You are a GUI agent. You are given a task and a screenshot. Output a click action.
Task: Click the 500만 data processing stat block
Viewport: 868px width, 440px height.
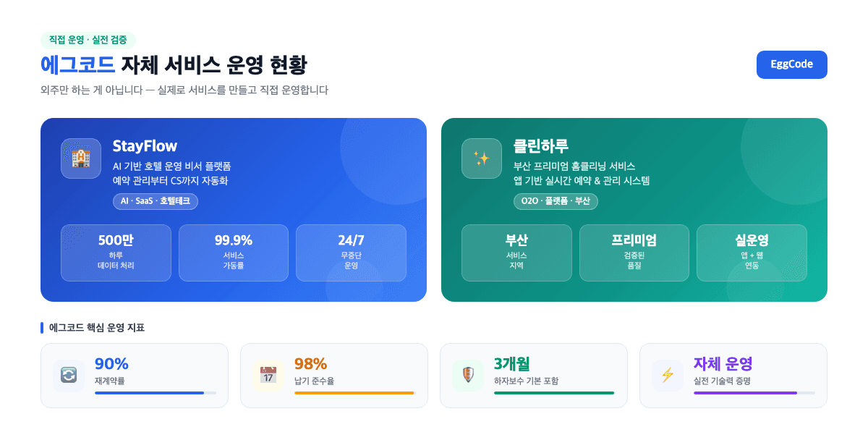tap(116, 253)
